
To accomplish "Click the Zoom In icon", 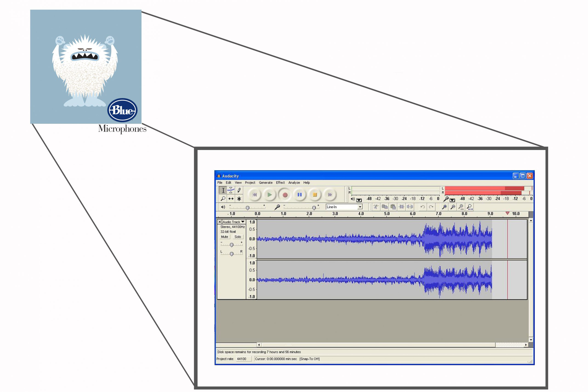I will point(444,207).
